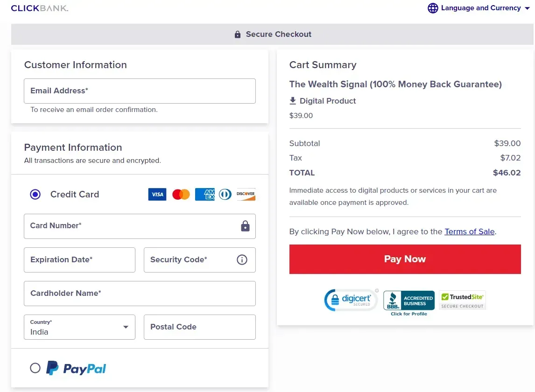Expand the Language and Currency menu
Screen dimensions: 535x392
tap(479, 8)
